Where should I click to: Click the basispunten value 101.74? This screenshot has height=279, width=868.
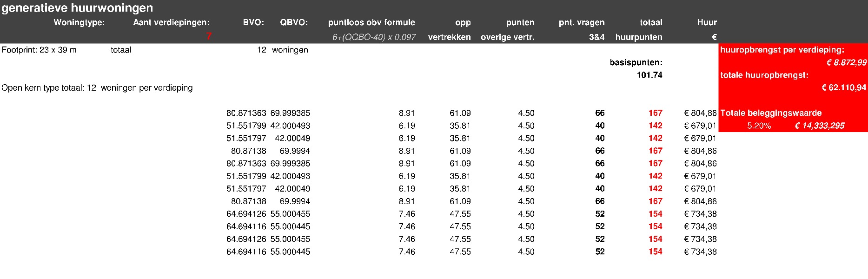coord(649,75)
